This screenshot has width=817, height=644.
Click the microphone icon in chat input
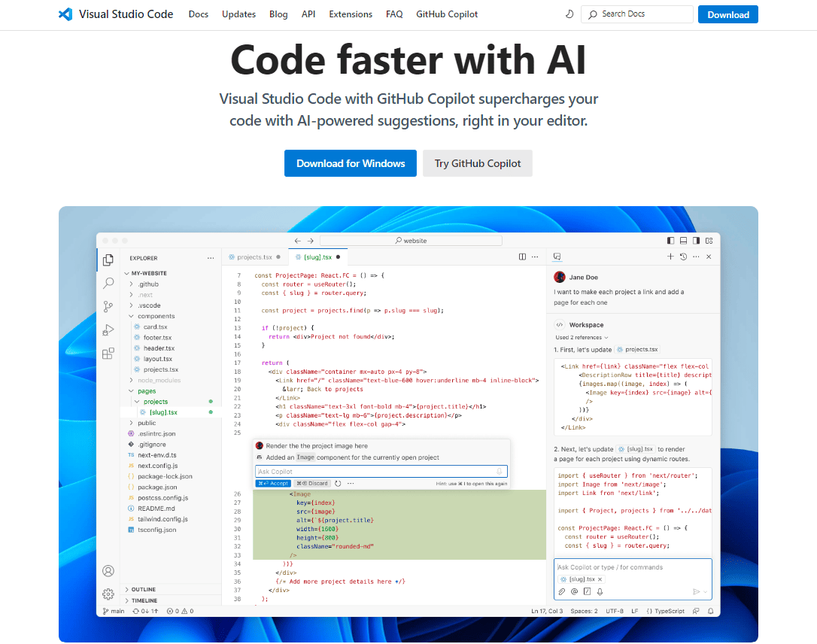coord(600,591)
